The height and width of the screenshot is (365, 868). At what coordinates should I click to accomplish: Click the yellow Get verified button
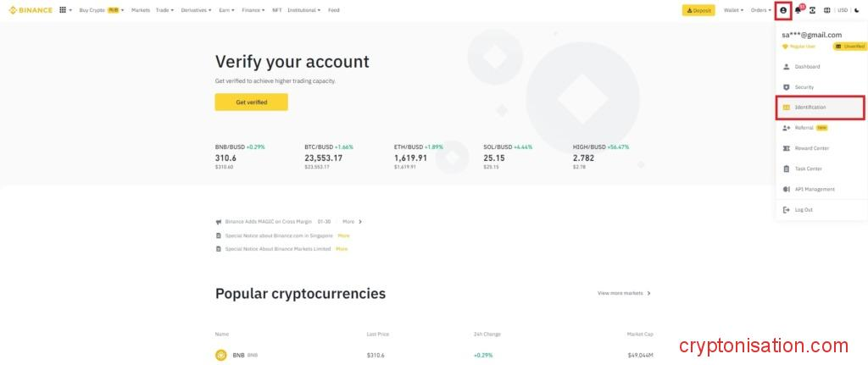click(x=251, y=102)
